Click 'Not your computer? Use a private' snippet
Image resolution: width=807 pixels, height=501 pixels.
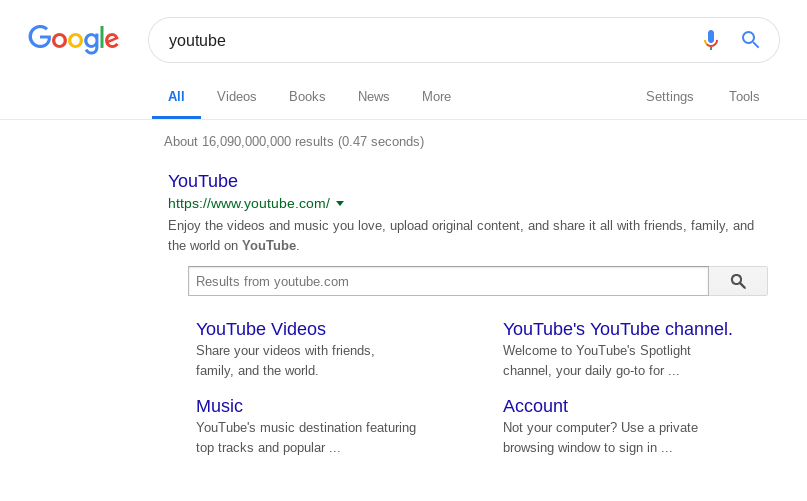tap(601, 438)
